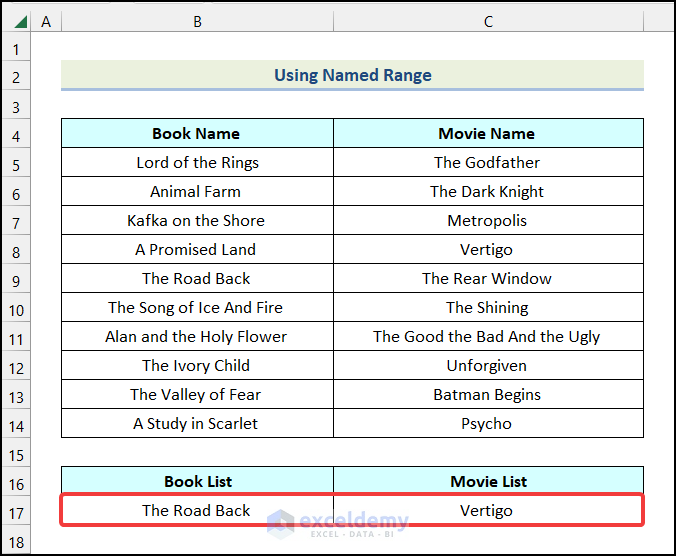Select the 'Kafka on the Shore' cell
This screenshot has height=556, width=676.
197,221
